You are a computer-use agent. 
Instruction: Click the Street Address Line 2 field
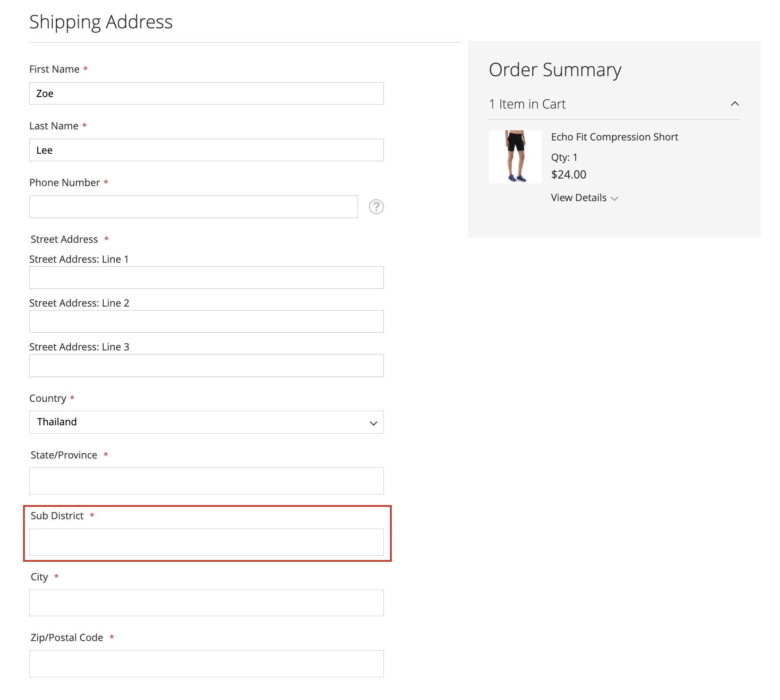tap(206, 321)
